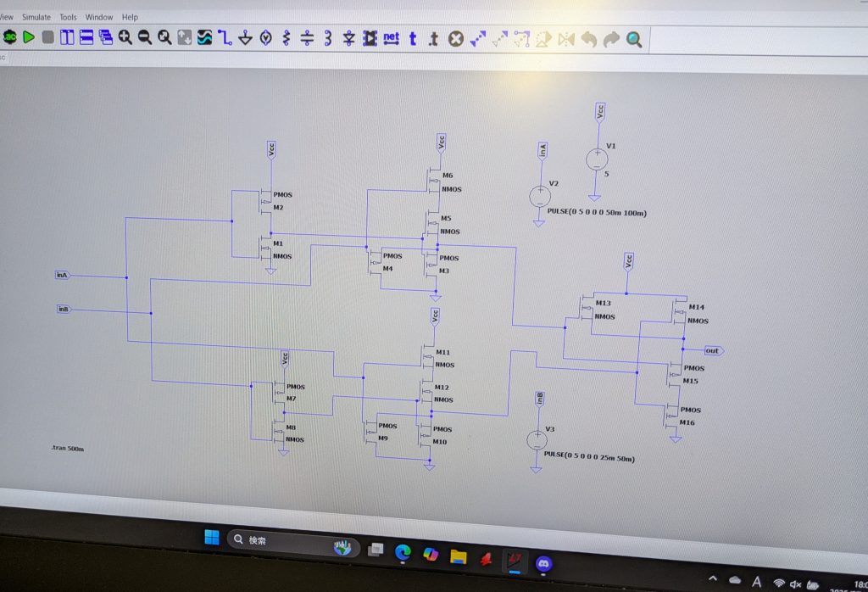Click the M6 transistor label
This screenshot has width=868, height=592.
pyautogui.click(x=448, y=175)
